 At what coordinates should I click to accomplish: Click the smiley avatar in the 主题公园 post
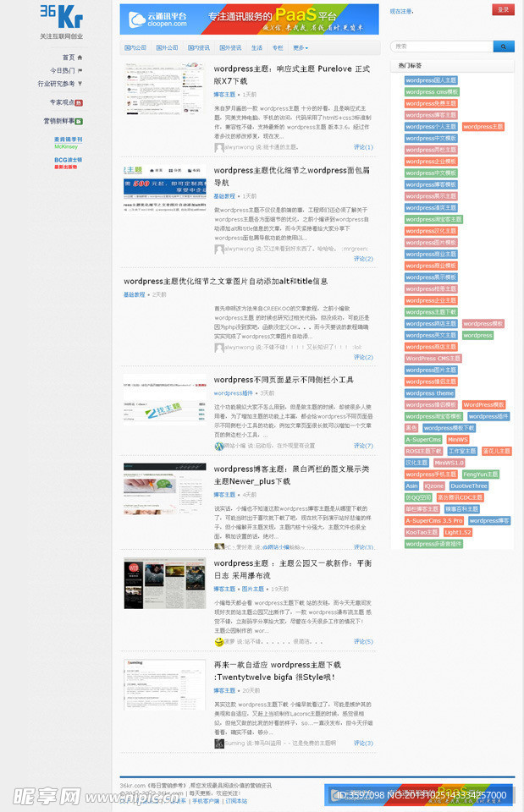(x=218, y=642)
